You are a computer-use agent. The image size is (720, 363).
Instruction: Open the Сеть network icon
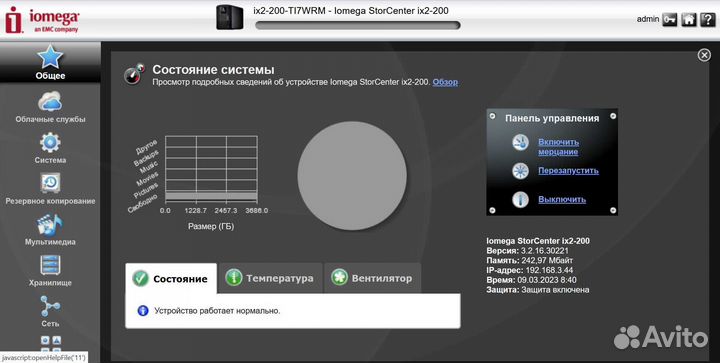pyautogui.click(x=50, y=306)
